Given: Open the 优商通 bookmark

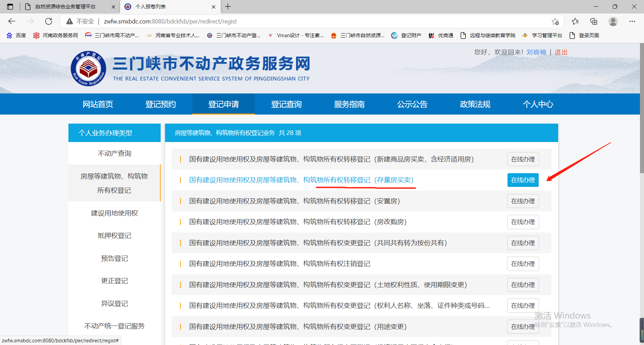Looking at the screenshot, I should [441, 36].
